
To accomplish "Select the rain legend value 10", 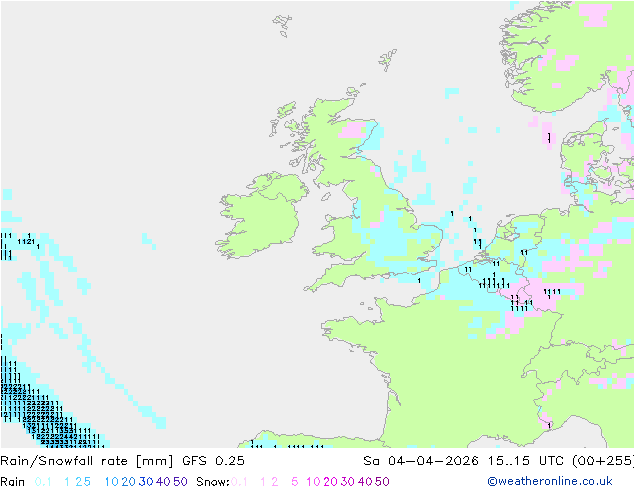I will pos(111,482).
